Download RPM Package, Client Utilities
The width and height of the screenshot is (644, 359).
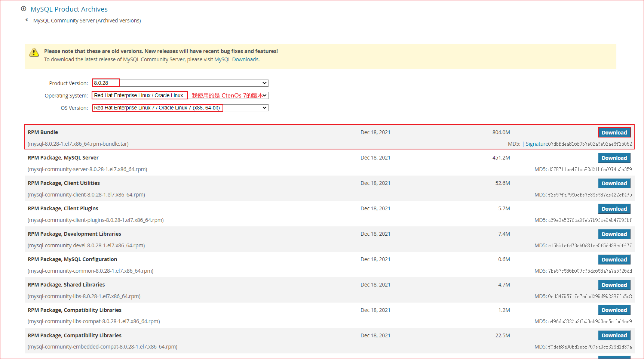click(x=614, y=183)
